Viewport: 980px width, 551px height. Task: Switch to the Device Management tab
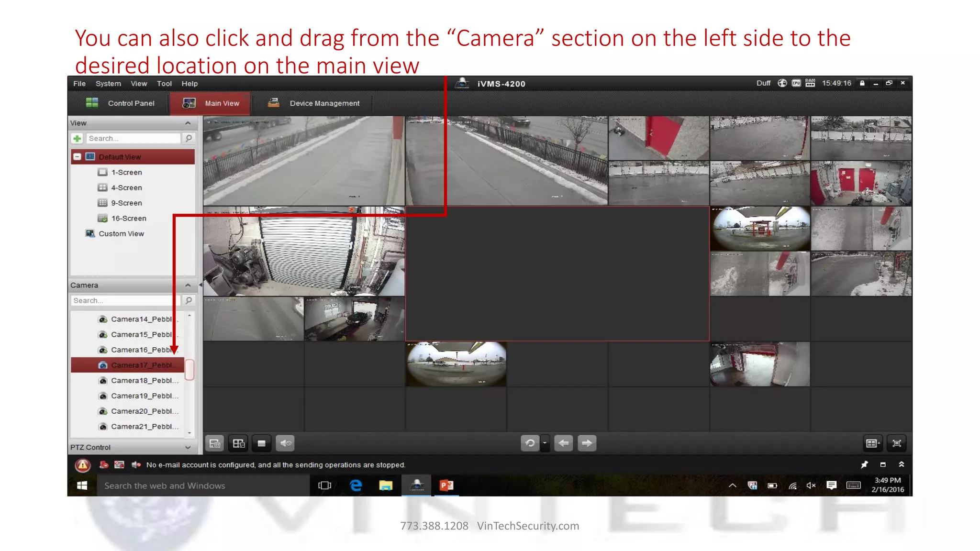[x=313, y=103]
